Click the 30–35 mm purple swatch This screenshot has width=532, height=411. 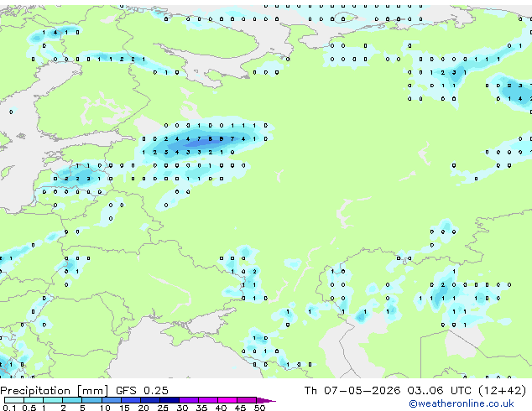189,400
